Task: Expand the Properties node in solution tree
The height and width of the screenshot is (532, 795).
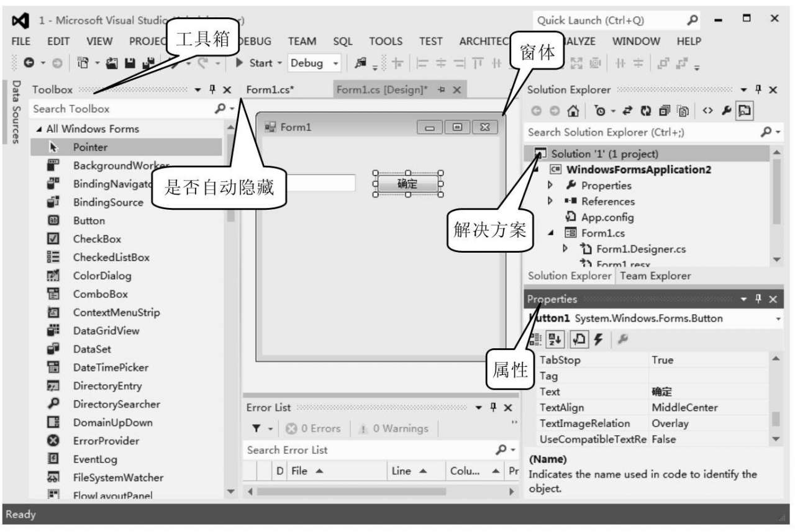Action: pyautogui.click(x=550, y=185)
